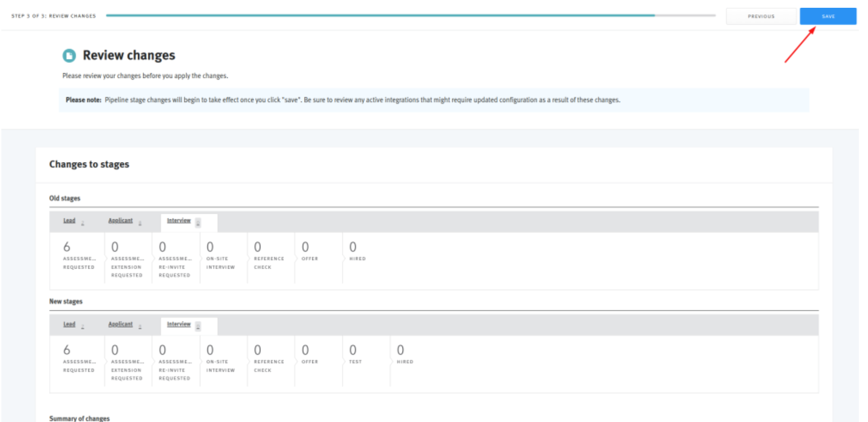The width and height of the screenshot is (868, 422).
Task: Click the icon beside Applicant in old stages
Action: click(x=140, y=222)
